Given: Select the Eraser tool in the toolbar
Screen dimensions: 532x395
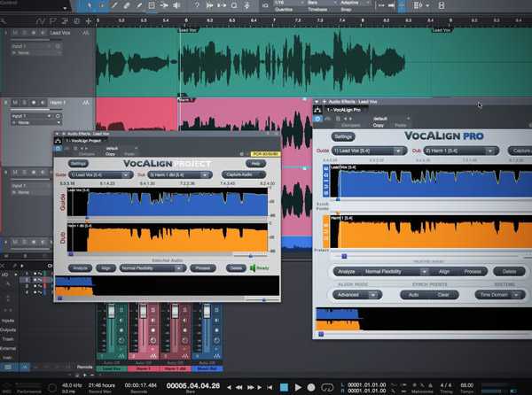Looking at the screenshot, I should (127, 5).
